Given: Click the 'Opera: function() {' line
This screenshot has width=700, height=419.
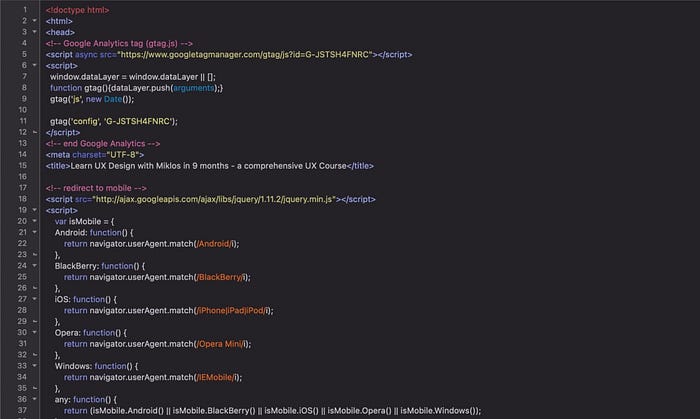Looking at the screenshot, I should click(x=91, y=333).
